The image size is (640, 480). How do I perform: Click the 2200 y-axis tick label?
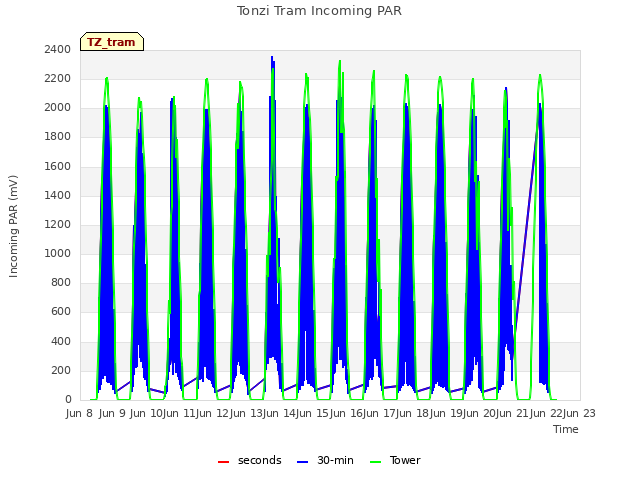tap(58, 78)
